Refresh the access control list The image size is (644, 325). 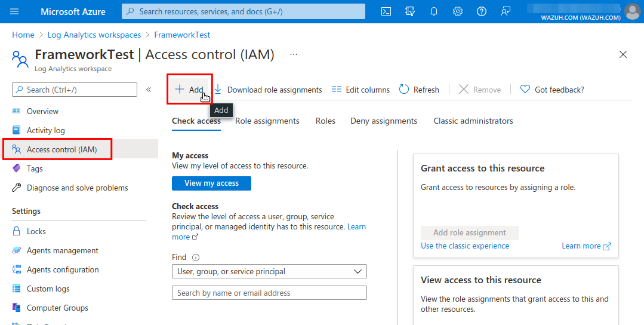pos(419,90)
